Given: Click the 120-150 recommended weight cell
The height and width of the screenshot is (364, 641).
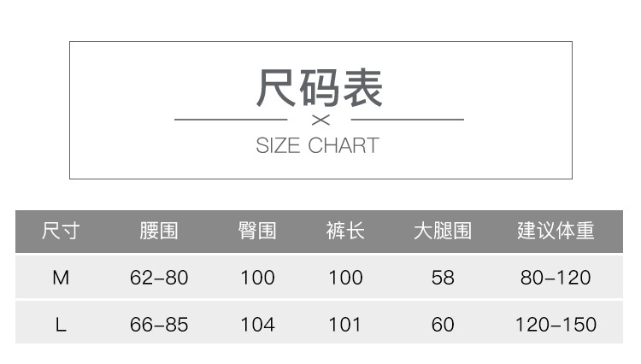Looking at the screenshot, I should point(556,325).
